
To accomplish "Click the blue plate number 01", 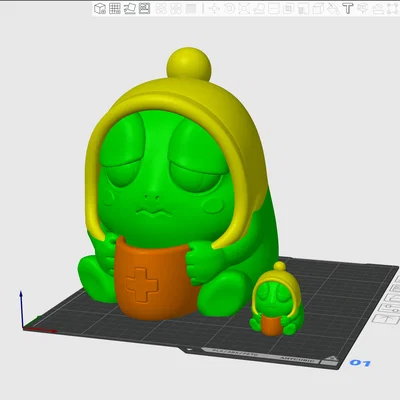I will 360,363.
